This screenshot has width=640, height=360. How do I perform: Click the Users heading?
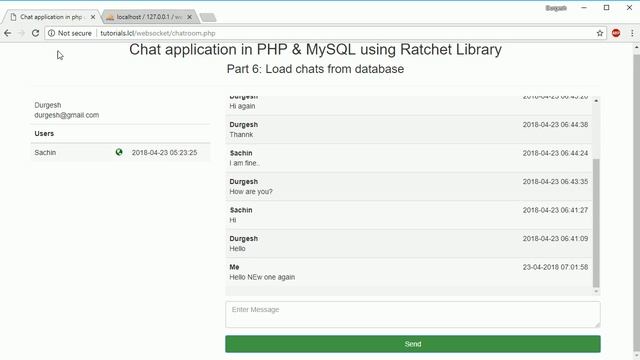coord(44,133)
